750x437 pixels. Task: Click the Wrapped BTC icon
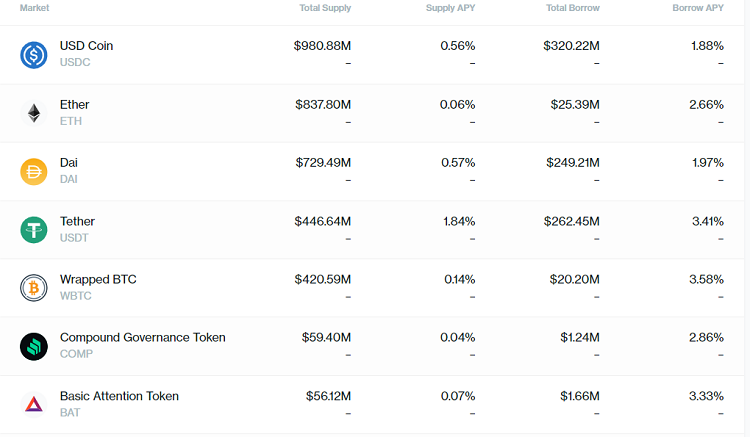click(x=34, y=288)
